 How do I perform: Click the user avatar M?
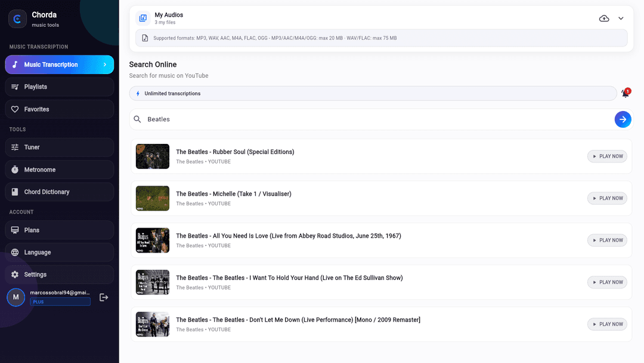[16, 297]
